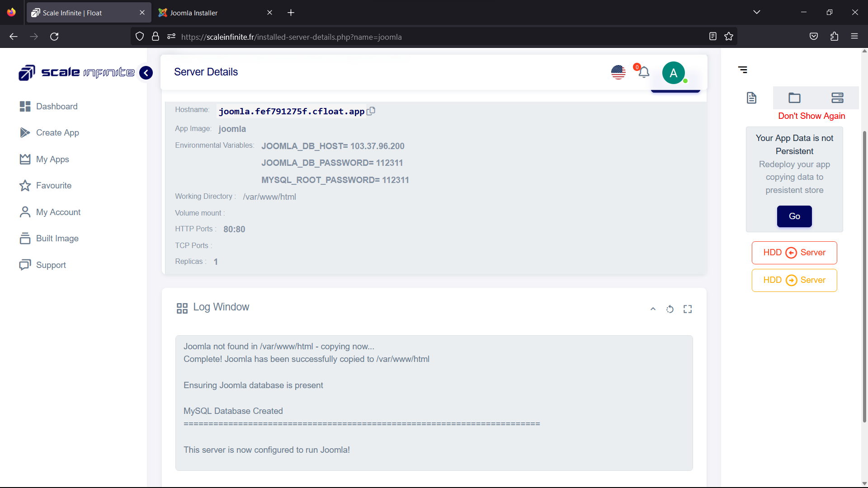Click the orange HDD to Server button
Image resolution: width=868 pixels, height=488 pixels.
pyautogui.click(x=794, y=280)
